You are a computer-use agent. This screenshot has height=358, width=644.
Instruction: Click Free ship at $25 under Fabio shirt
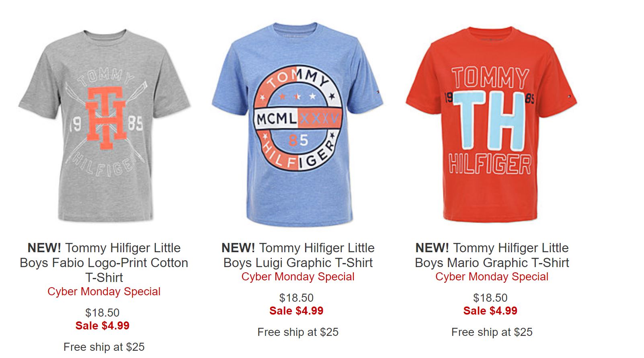pos(104,347)
